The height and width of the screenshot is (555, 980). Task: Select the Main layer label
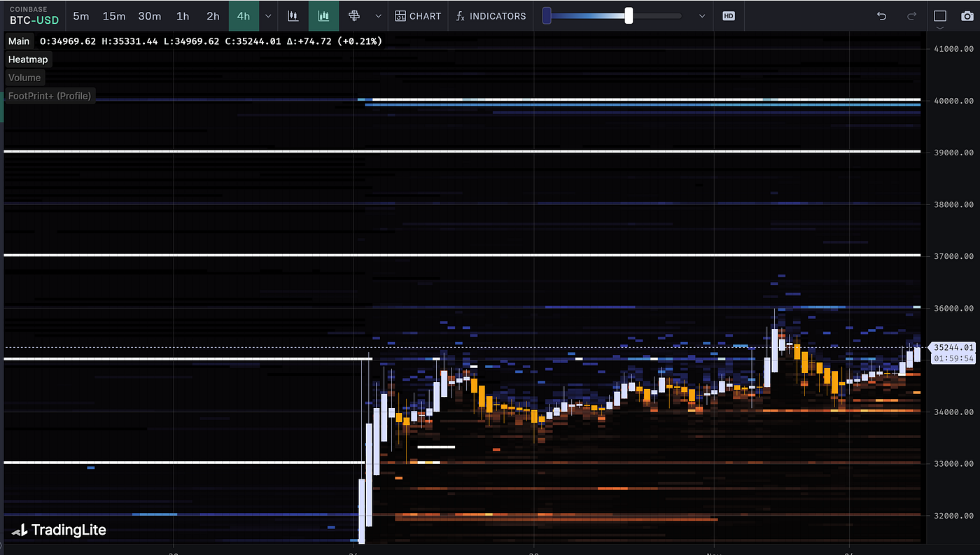tap(19, 41)
